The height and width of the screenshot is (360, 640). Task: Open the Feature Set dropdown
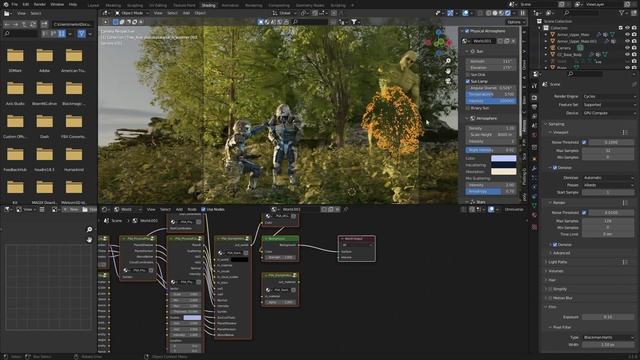click(x=608, y=105)
